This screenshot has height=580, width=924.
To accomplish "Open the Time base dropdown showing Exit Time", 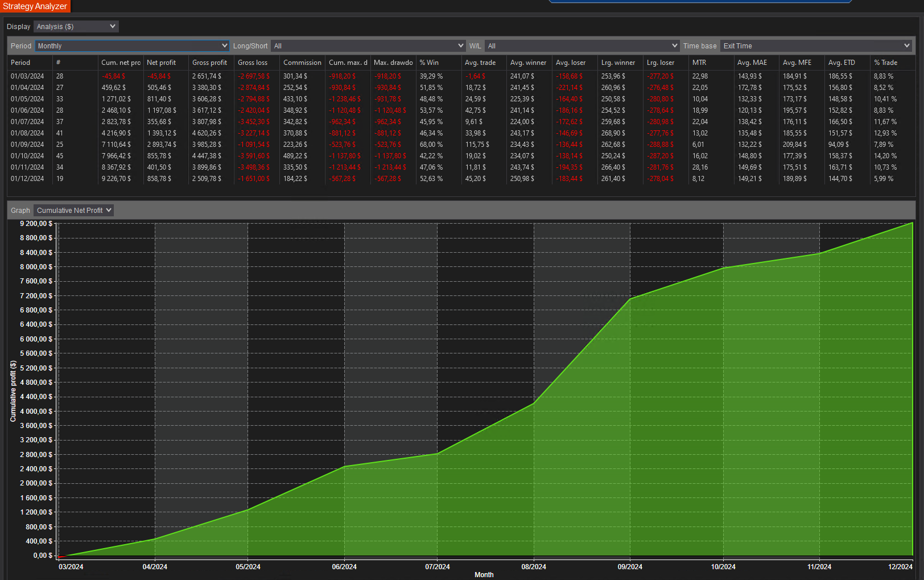I will [816, 46].
